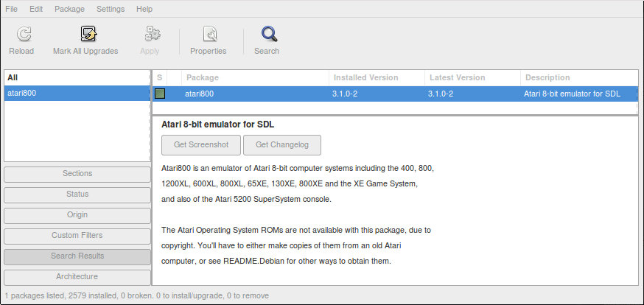This screenshot has height=305, width=644.
Task: Open the Settings menu
Action: [111, 9]
